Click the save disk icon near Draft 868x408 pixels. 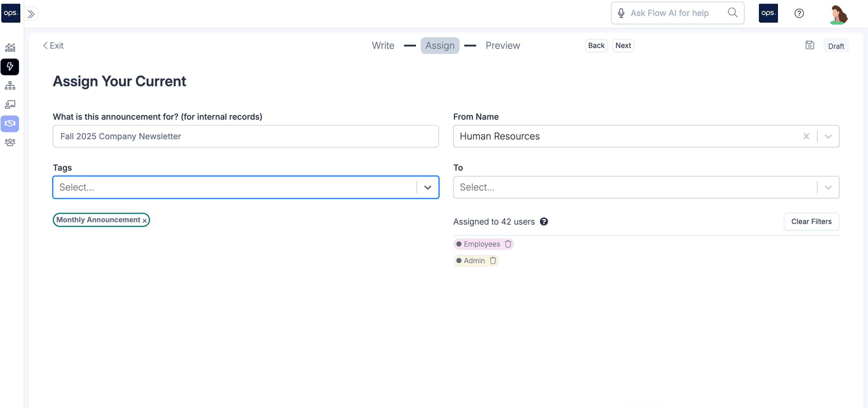[809, 45]
